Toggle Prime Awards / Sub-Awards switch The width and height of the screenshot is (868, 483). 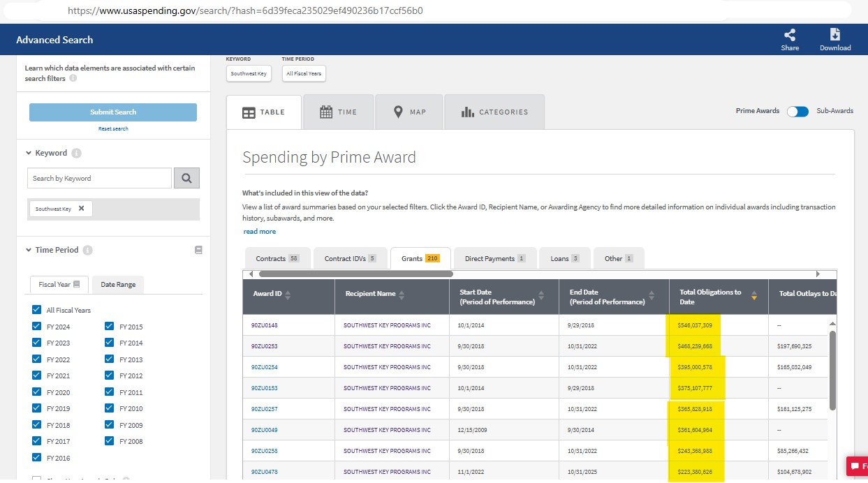tap(797, 111)
